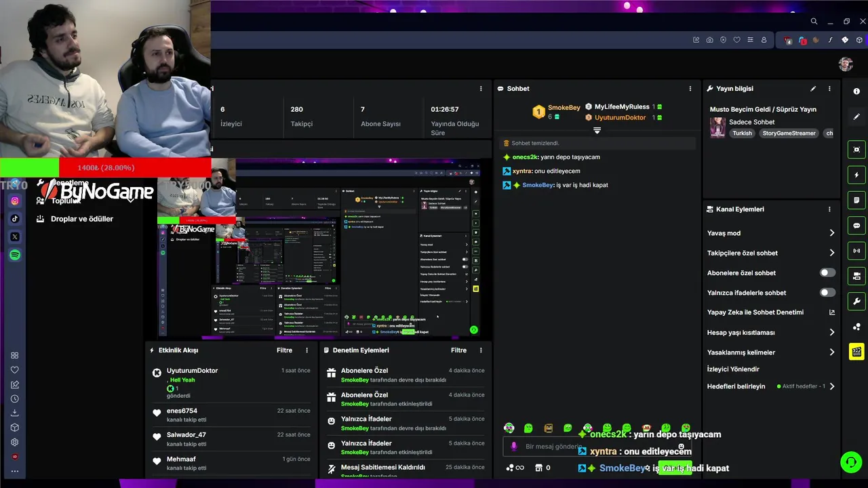Open the shop icon below chat input
The image size is (868, 488).
tap(538, 468)
